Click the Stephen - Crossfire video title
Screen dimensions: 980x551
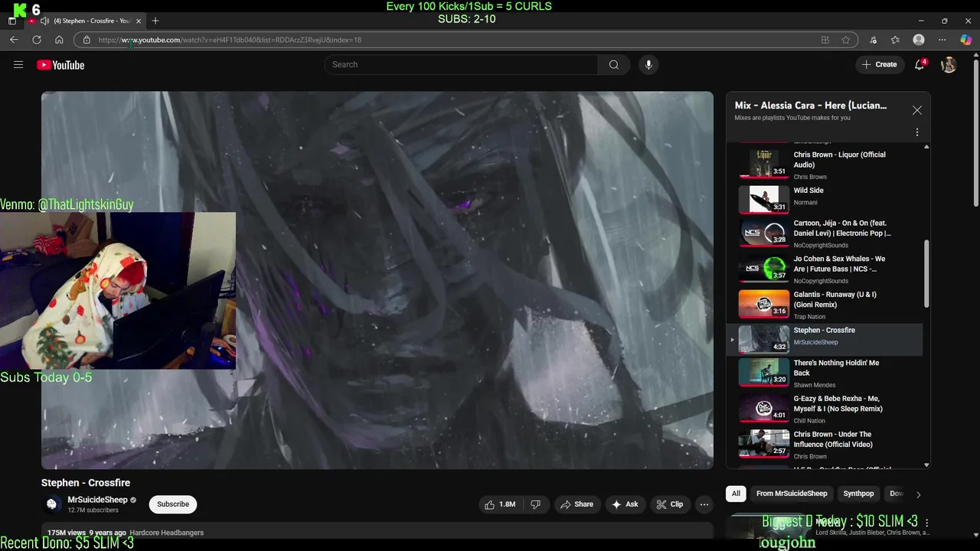pos(86,483)
